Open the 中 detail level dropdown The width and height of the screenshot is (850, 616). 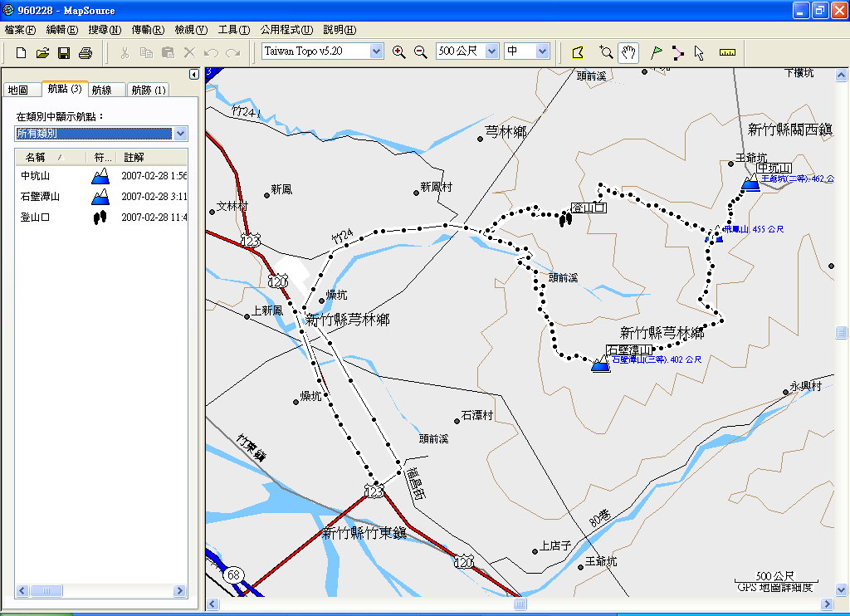(x=543, y=51)
